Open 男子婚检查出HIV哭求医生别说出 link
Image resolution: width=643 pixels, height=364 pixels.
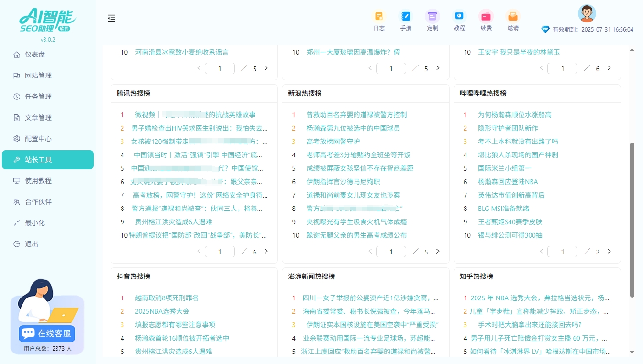(x=199, y=128)
